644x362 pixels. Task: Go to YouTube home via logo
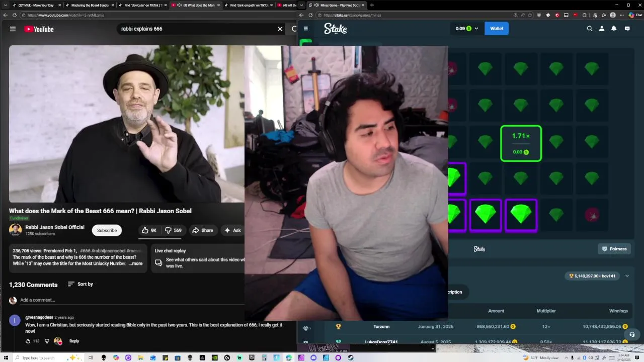click(x=39, y=29)
